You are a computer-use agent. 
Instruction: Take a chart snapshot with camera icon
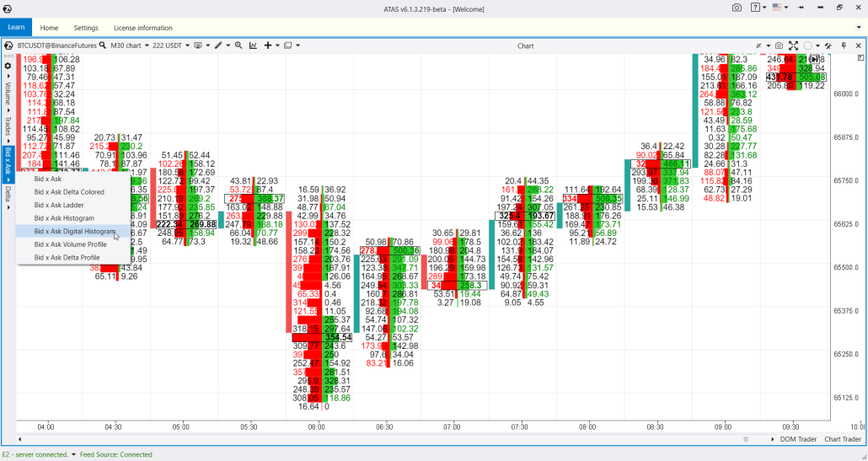[x=779, y=46]
